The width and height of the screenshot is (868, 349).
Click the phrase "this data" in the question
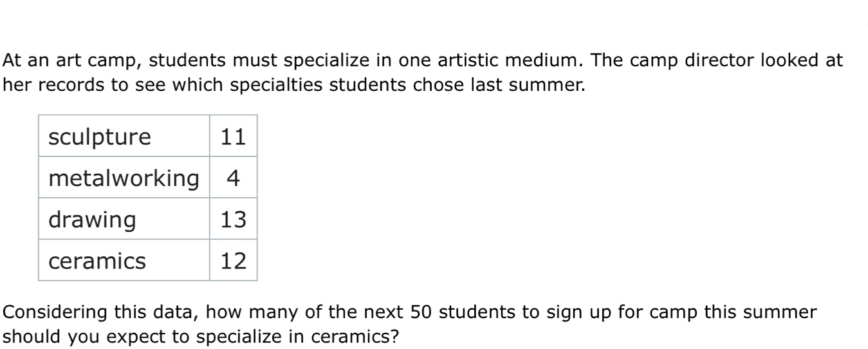pos(143,312)
